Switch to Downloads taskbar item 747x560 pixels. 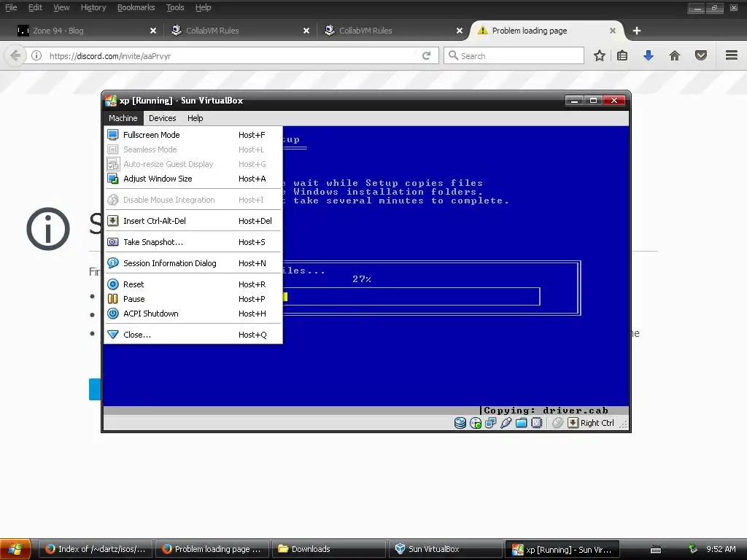328,549
